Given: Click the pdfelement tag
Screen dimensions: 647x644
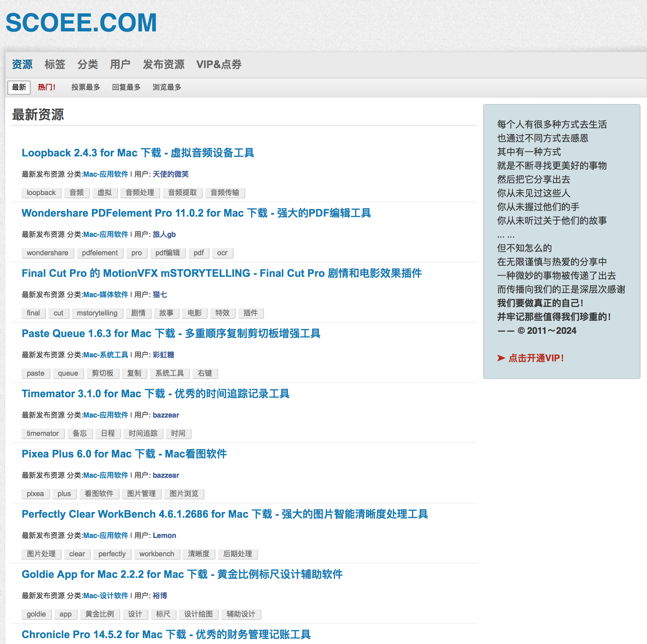Looking at the screenshot, I should tap(100, 253).
